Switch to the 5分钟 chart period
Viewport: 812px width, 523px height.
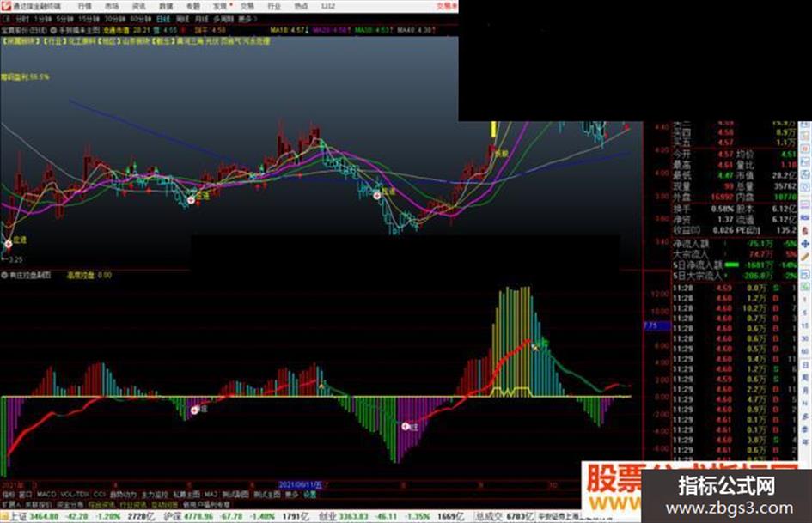64,19
